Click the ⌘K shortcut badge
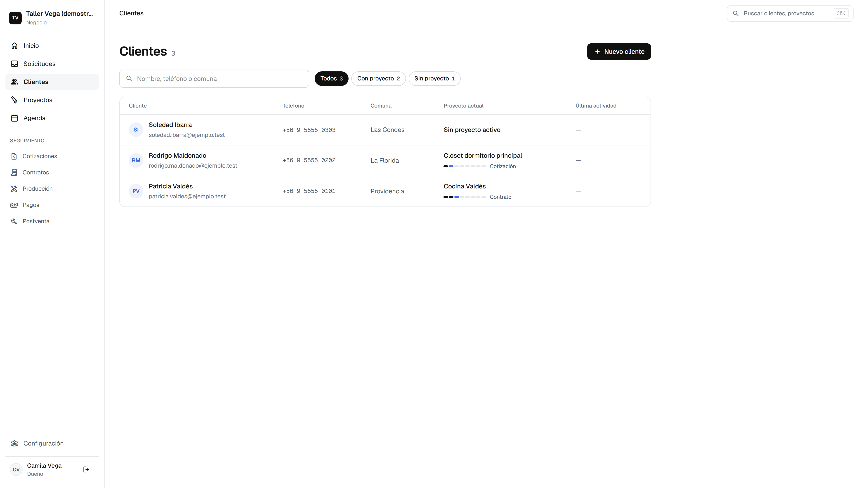 coord(841,14)
